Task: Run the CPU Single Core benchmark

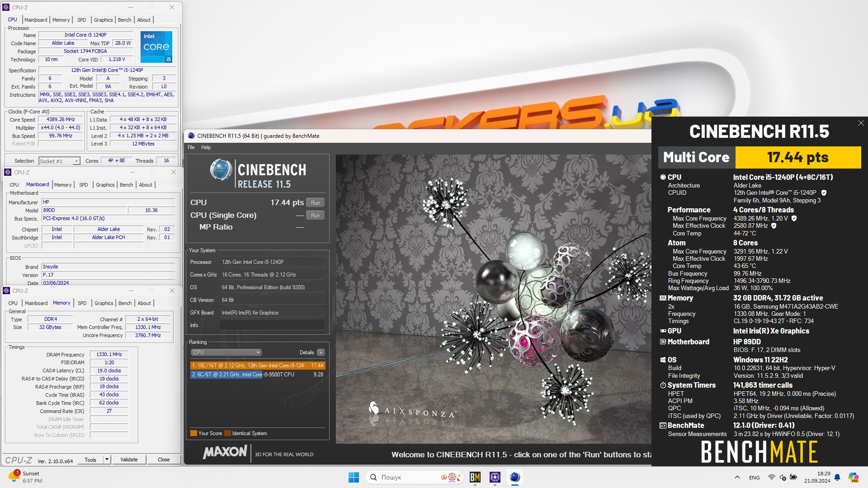Action: click(316, 215)
